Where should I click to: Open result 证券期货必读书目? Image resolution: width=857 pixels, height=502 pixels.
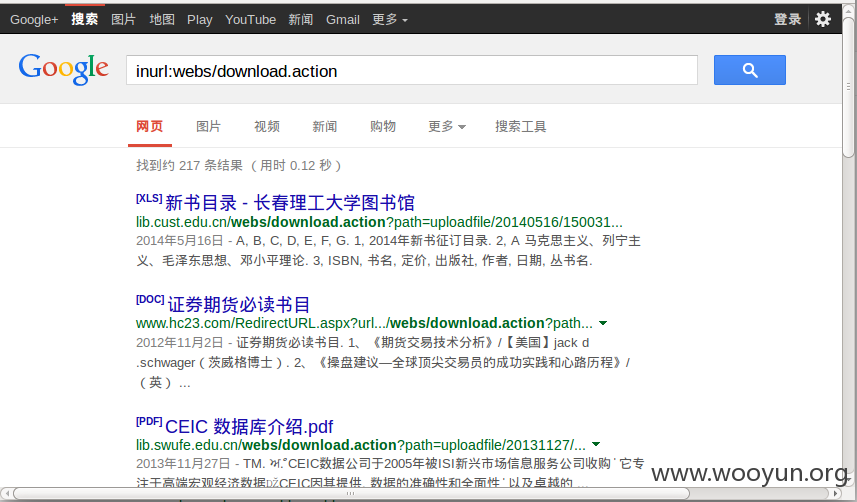click(239, 305)
